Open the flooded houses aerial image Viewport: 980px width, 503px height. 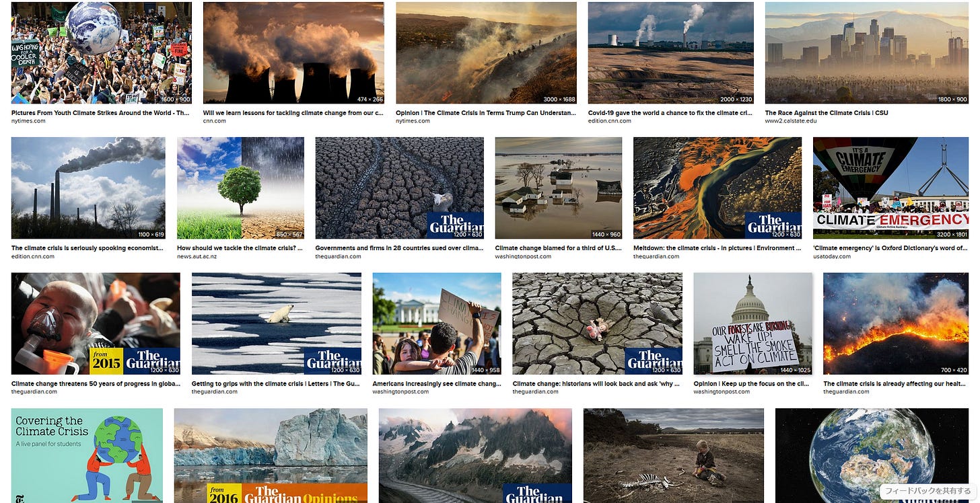click(559, 188)
